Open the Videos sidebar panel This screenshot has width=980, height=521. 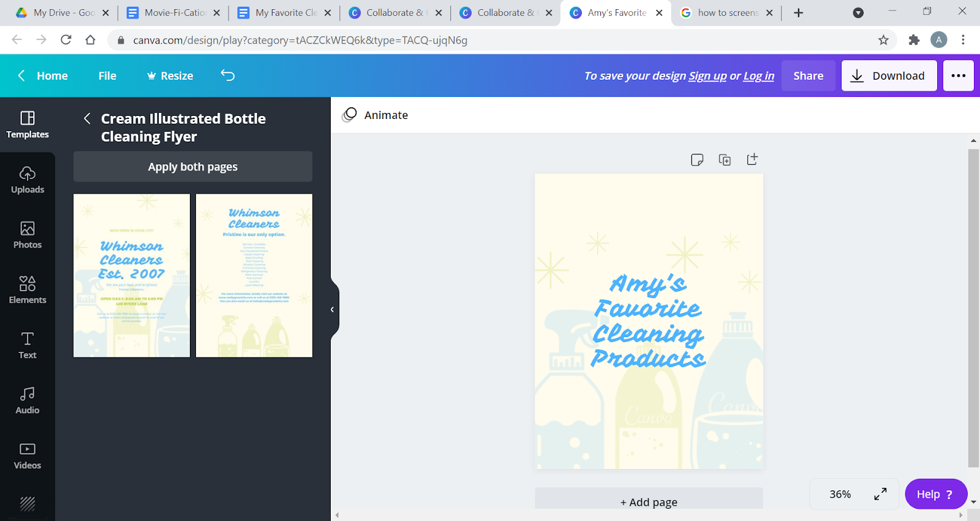tap(28, 456)
